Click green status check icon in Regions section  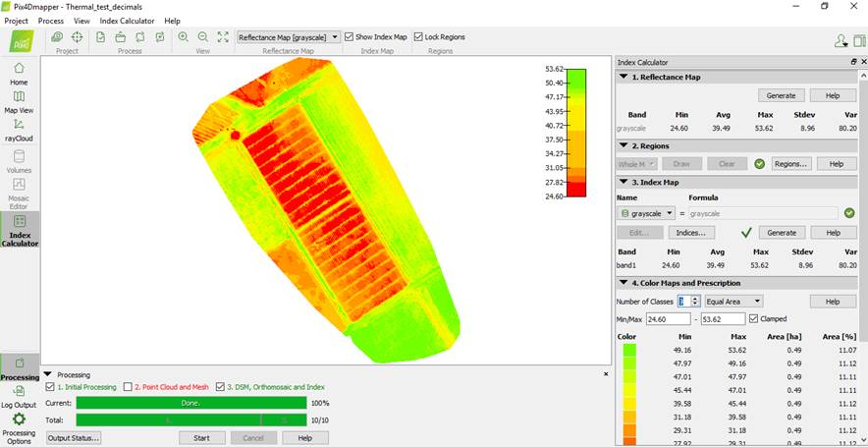(760, 164)
